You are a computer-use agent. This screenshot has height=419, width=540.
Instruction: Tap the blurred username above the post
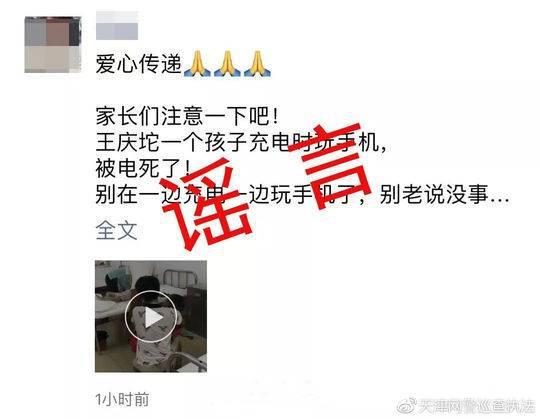coord(117,26)
